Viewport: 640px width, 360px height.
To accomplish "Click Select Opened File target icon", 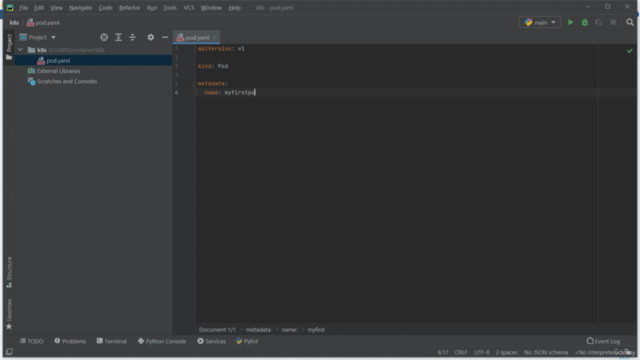I will 104,37.
